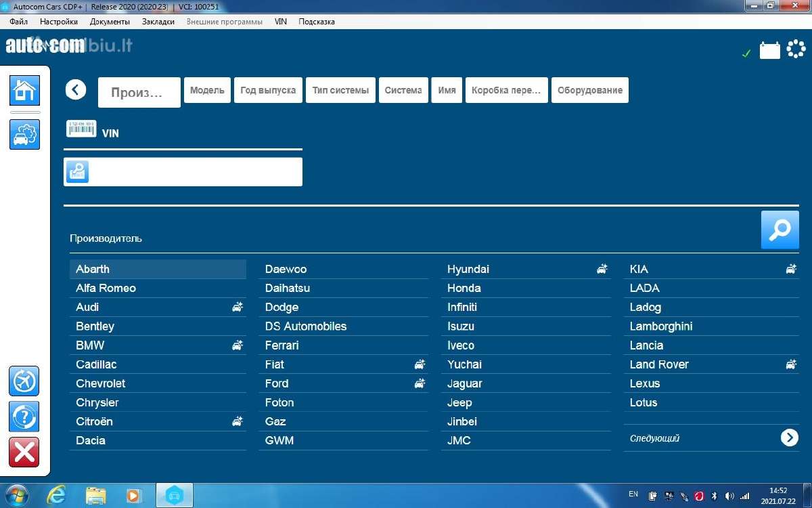The width and height of the screenshot is (812, 508).
Task: Open the VIN menu
Action: 281,22
